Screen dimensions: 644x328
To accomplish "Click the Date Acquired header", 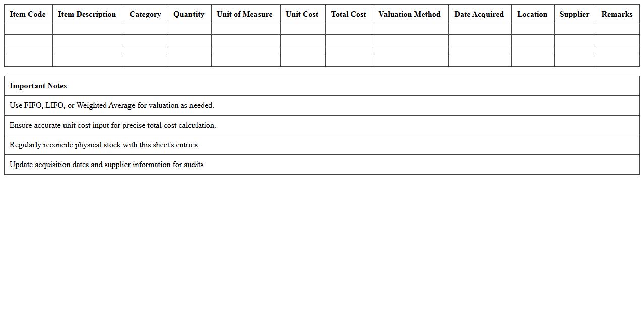I will tap(479, 14).
